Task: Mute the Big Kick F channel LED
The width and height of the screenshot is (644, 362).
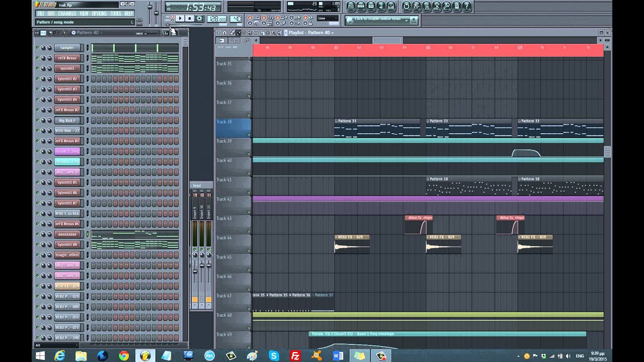Action: point(37,120)
